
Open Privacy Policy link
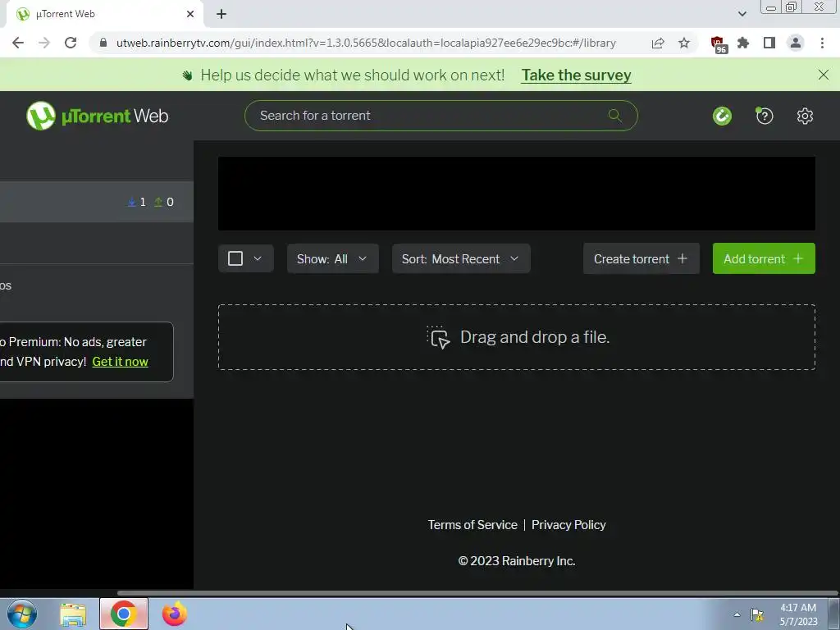pyautogui.click(x=568, y=525)
